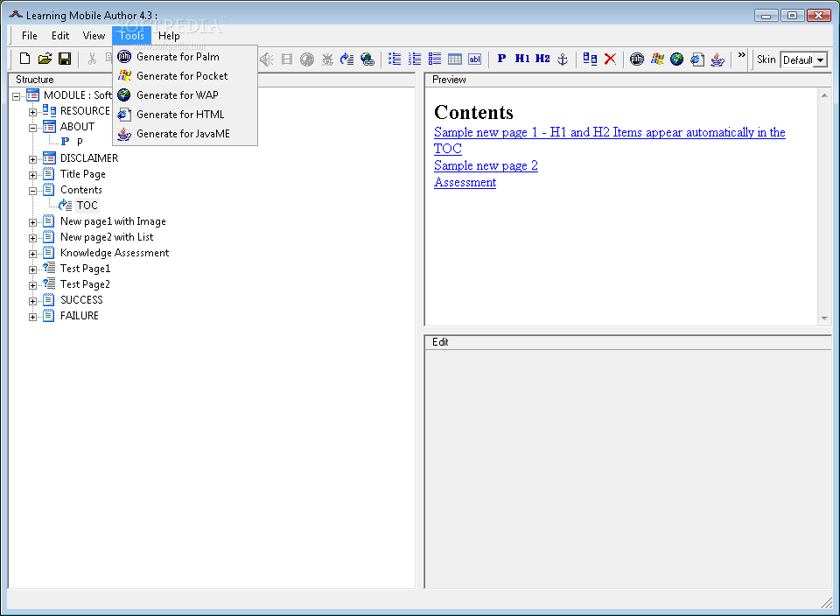
Task: Collapse the Contents tree node
Action: [32, 191]
